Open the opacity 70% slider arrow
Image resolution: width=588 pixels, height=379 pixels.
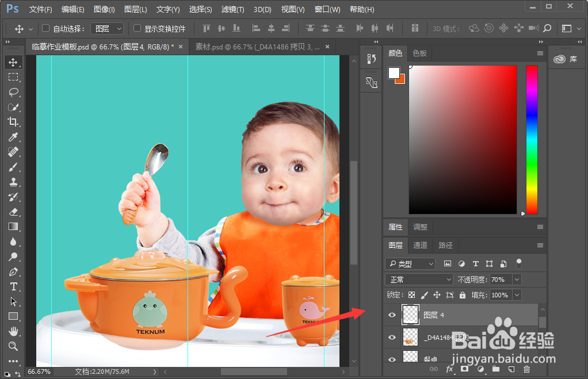(517, 280)
